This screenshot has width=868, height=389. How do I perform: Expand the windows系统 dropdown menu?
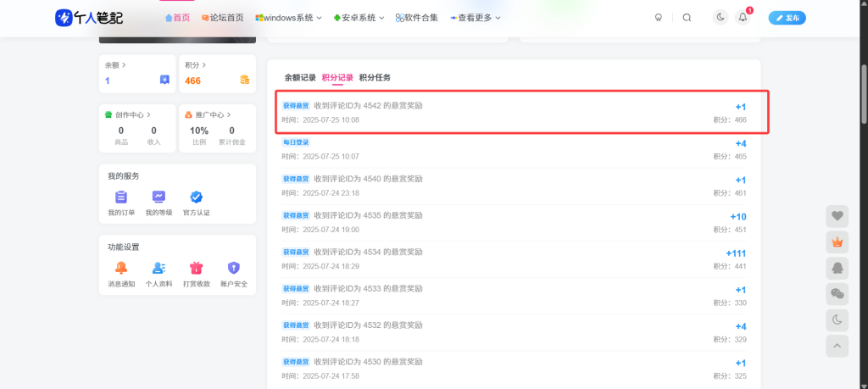tap(288, 17)
